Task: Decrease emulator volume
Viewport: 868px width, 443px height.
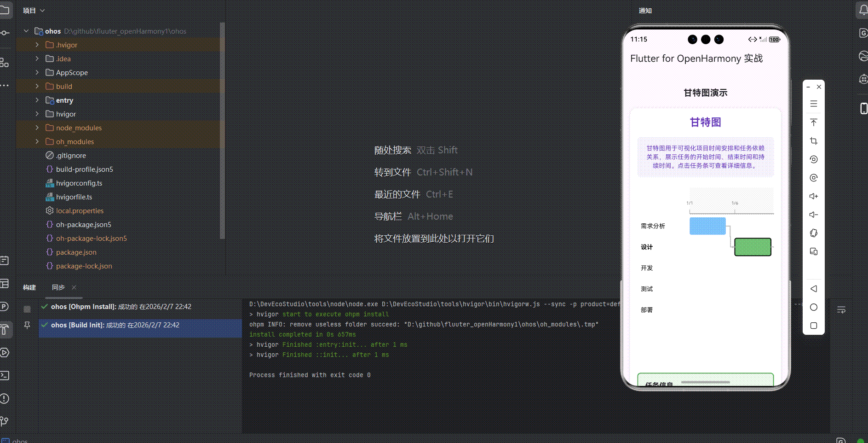Action: (813, 215)
